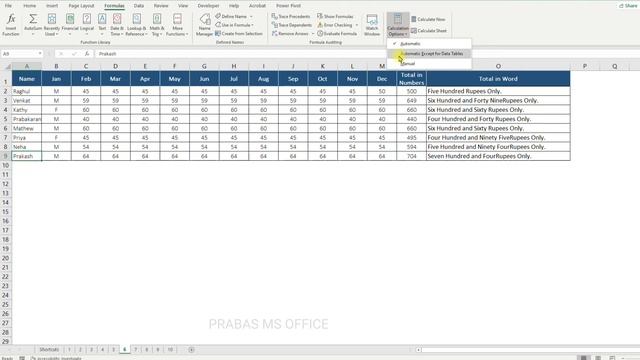Click the Share button
Image resolution: width=640 pixels, height=360 pixels.
pyautogui.click(x=628, y=6)
